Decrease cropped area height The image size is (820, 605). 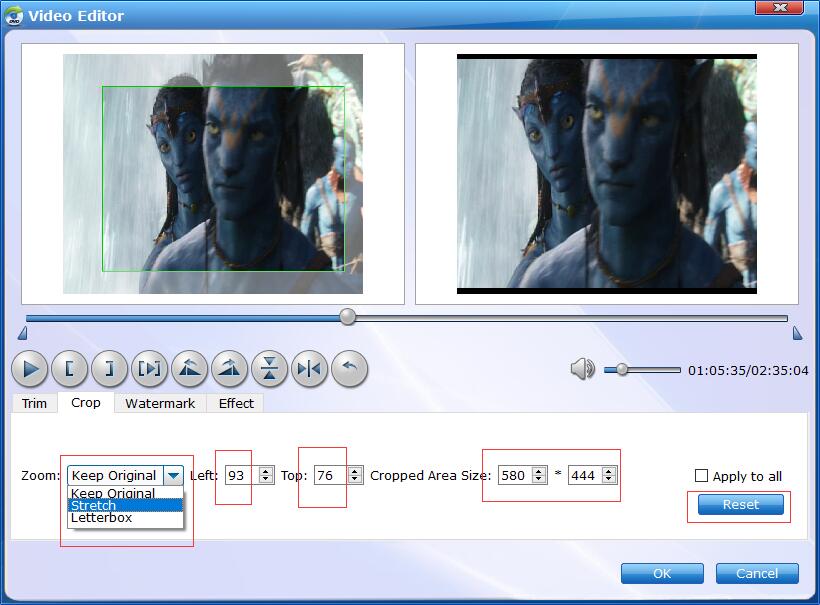tap(609, 480)
